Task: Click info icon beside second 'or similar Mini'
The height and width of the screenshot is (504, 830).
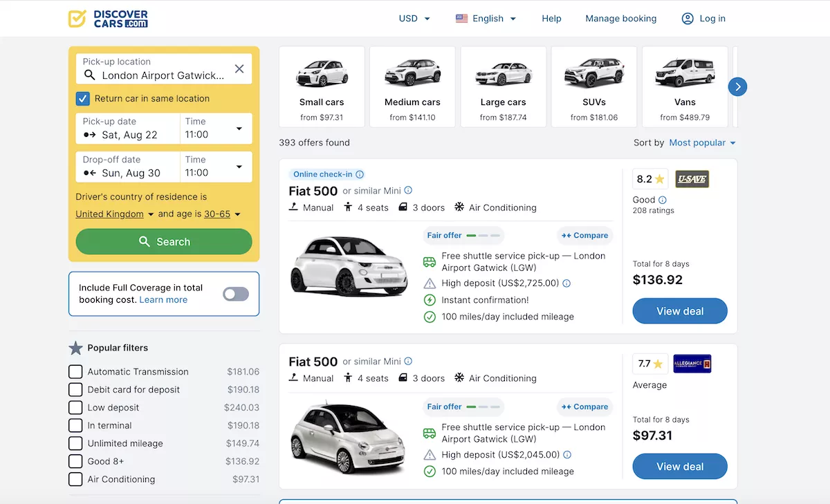Action: [x=408, y=361]
